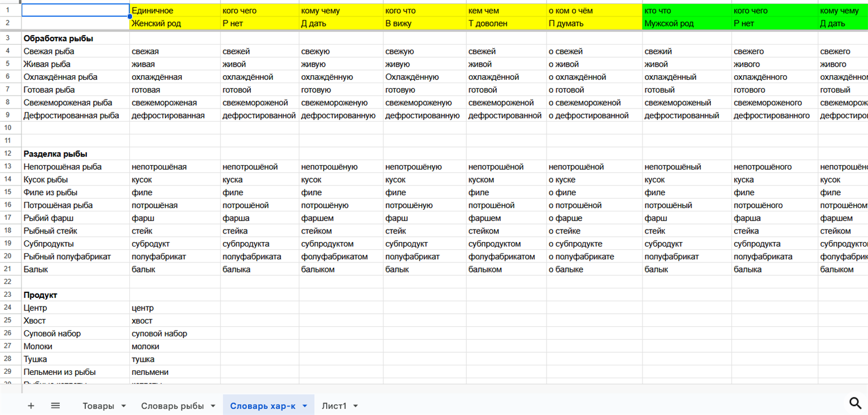This screenshot has height=415, width=868.
Task: Expand the Лист1 tab options arrow
Action: [x=355, y=406]
